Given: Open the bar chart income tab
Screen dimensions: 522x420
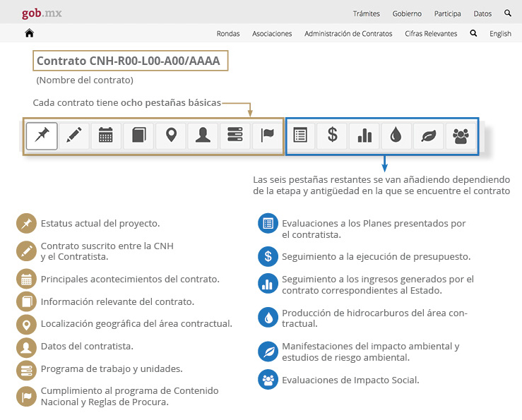Looking at the screenshot, I should click(x=364, y=136).
